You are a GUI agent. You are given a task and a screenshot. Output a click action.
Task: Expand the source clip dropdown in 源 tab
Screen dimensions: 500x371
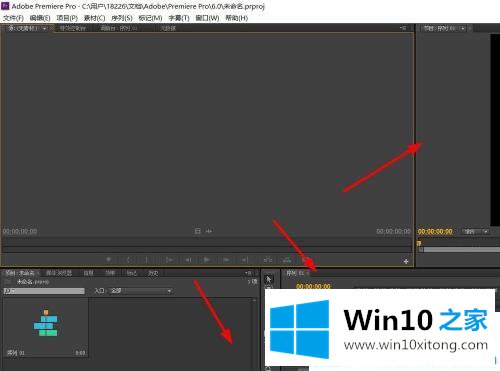point(45,29)
